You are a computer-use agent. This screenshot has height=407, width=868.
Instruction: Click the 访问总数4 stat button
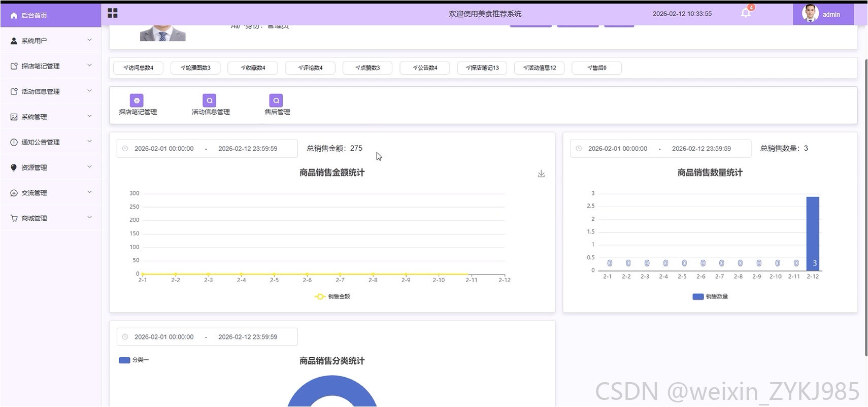[x=138, y=68]
